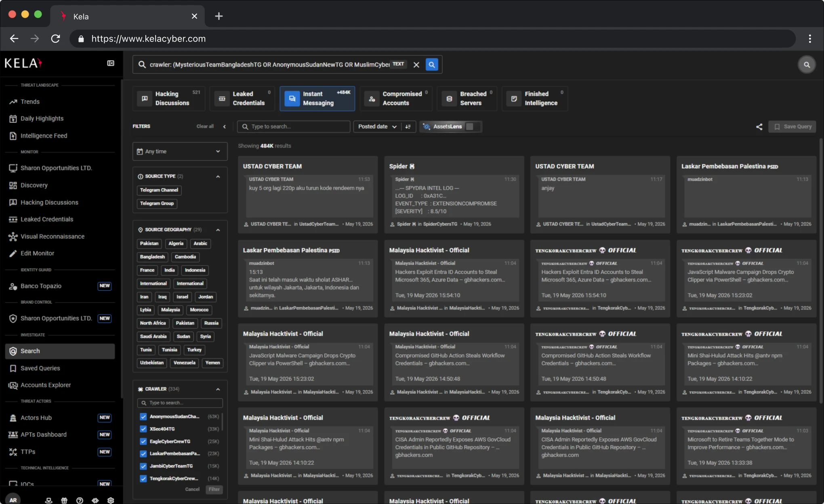Image resolution: width=824 pixels, height=504 pixels.
Task: Open Saved Queries
Action: 40,369
